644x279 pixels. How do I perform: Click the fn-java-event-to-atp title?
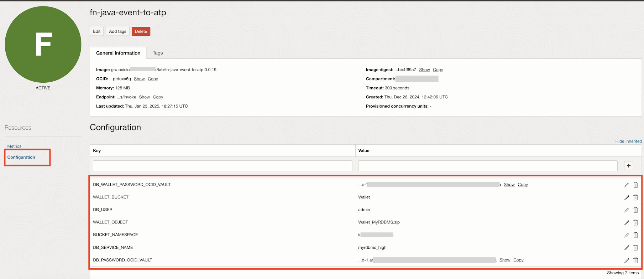[128, 12]
